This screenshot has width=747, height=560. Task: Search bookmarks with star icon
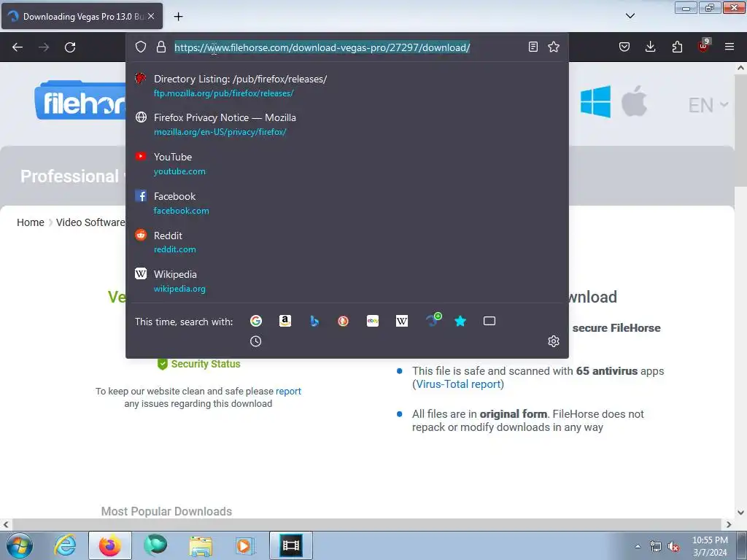coord(460,321)
